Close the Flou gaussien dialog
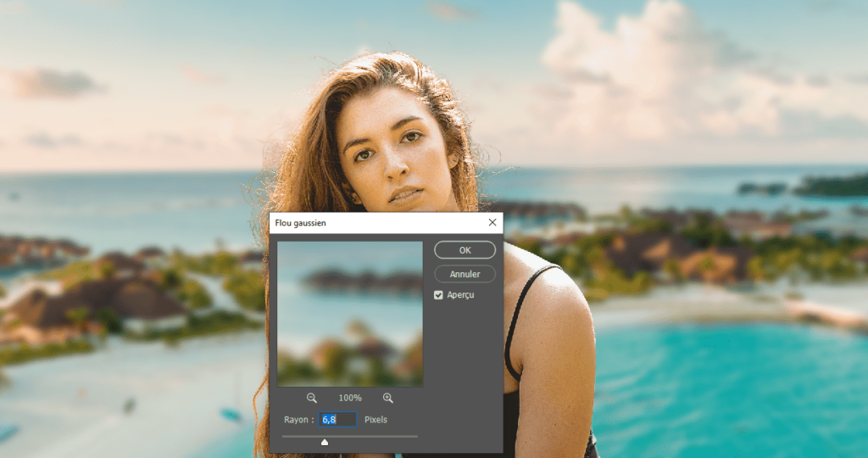 pyautogui.click(x=492, y=222)
